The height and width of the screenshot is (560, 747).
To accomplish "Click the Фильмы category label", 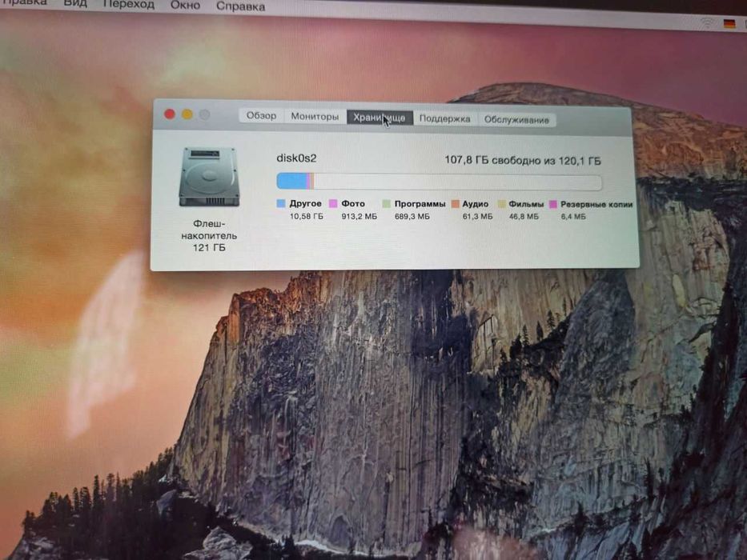I will pos(526,204).
